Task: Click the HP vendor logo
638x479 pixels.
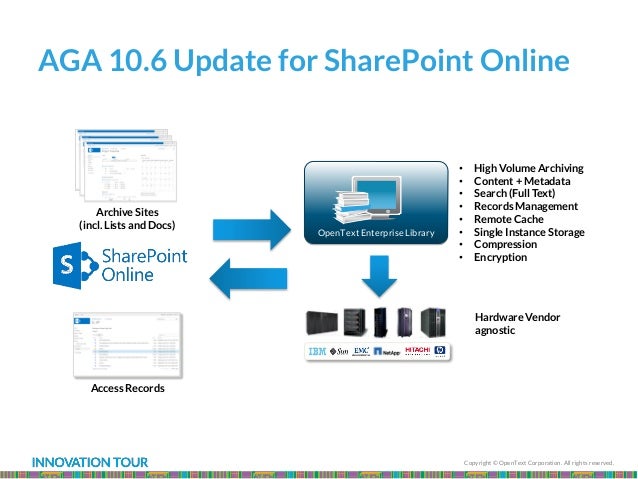Action: (x=440, y=351)
